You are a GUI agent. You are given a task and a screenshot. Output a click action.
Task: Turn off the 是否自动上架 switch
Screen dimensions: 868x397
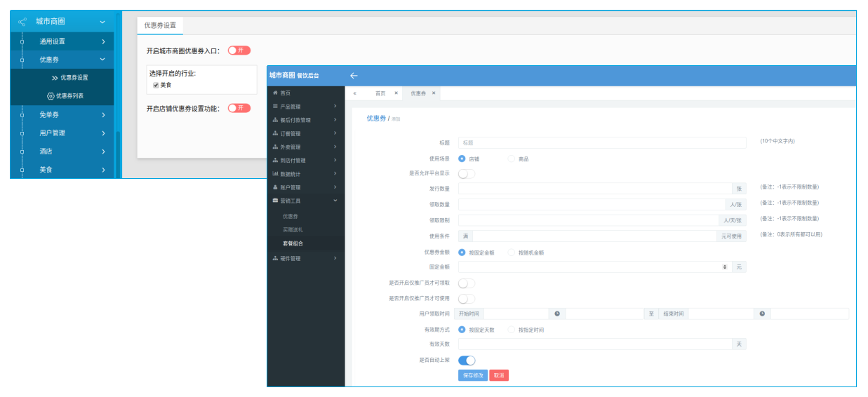(467, 361)
